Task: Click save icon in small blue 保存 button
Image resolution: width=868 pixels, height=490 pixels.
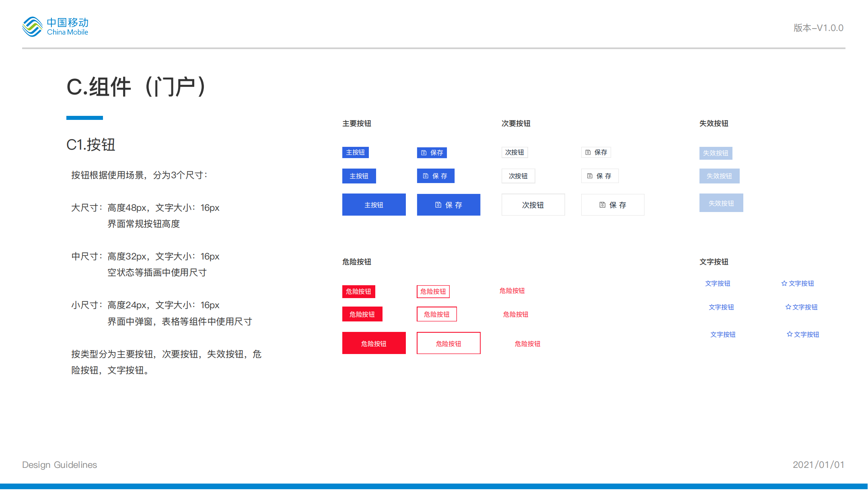Action: [x=424, y=153]
